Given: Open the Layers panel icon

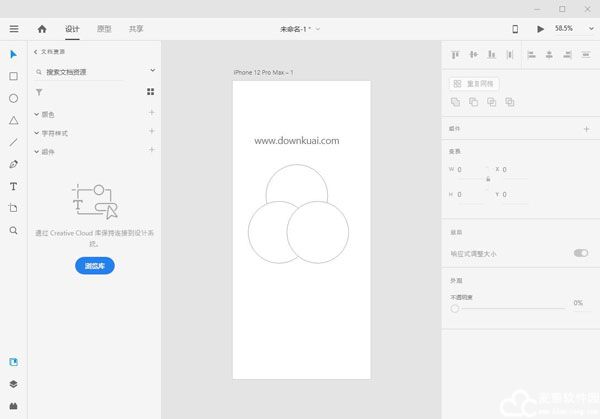Looking at the screenshot, I should pyautogui.click(x=14, y=383).
